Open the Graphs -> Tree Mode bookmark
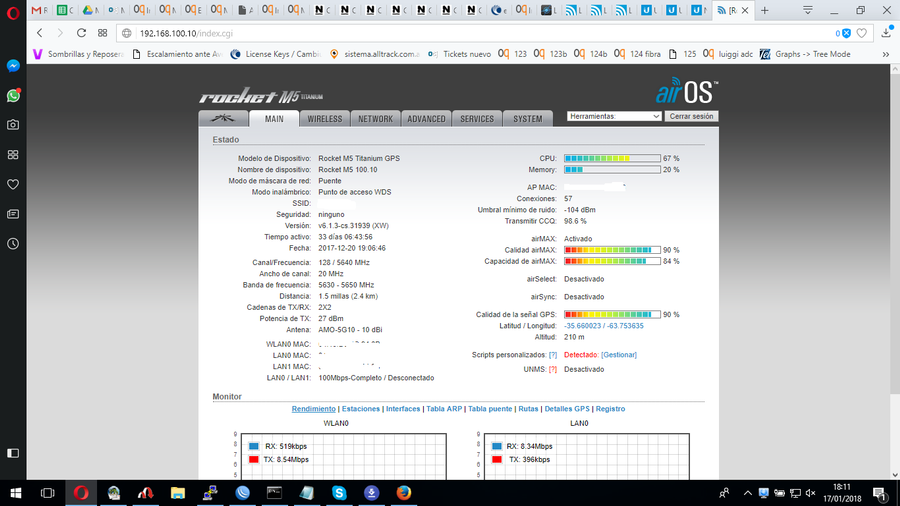Viewport: 900px width, 506px height. click(805, 54)
